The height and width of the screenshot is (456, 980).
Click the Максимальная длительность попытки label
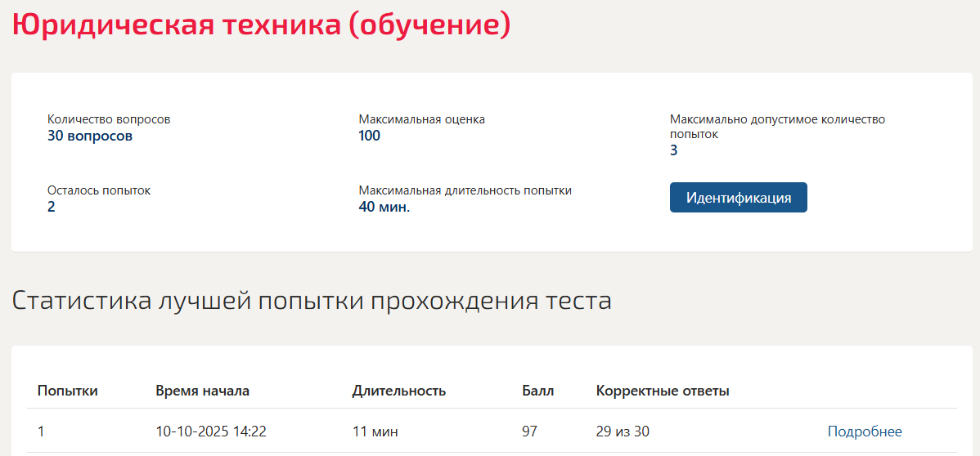(x=465, y=190)
